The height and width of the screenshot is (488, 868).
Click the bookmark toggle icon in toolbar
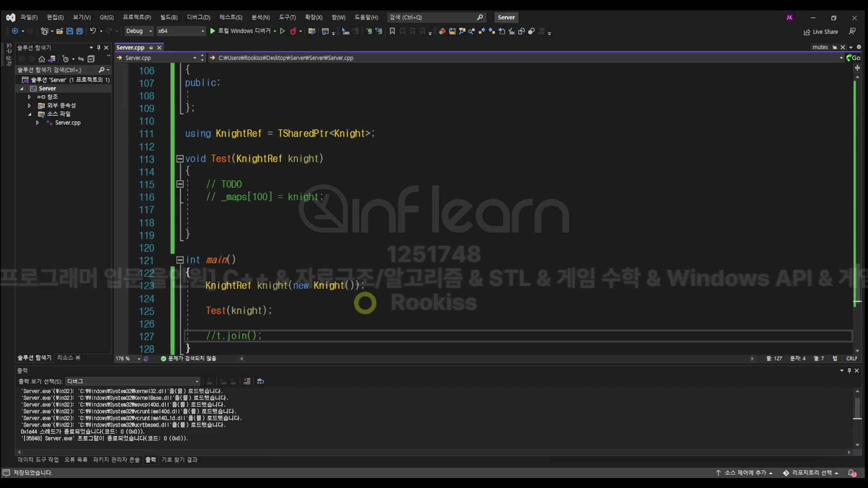point(392,31)
